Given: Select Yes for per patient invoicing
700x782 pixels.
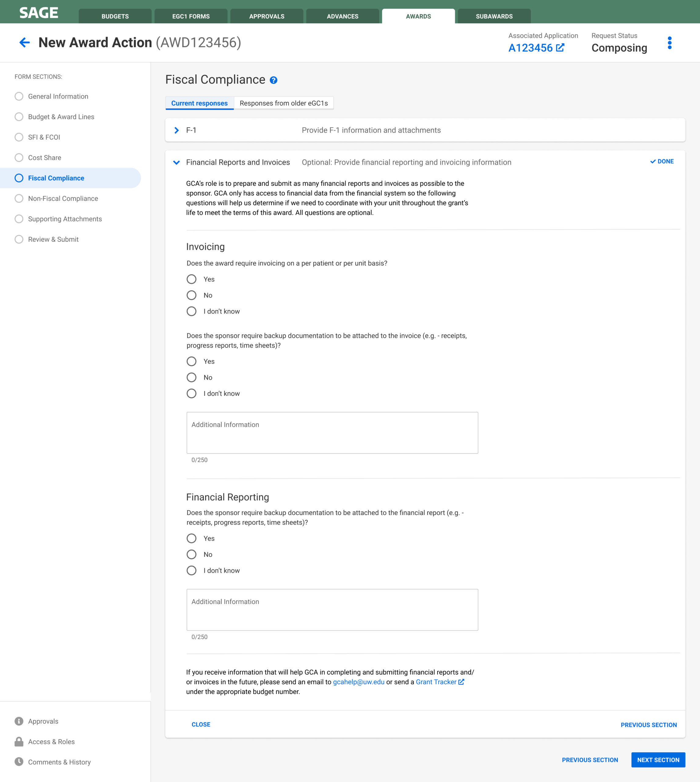Looking at the screenshot, I should tap(191, 279).
